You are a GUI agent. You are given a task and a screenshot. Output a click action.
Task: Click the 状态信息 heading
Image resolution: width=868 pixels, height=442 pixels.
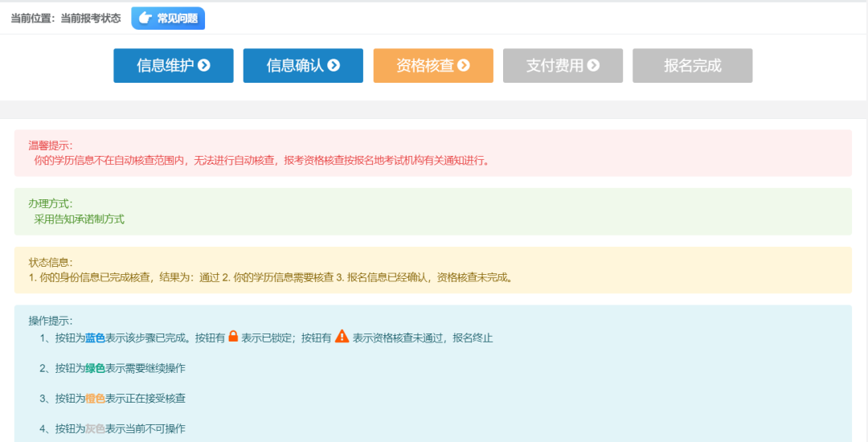pyautogui.click(x=51, y=263)
